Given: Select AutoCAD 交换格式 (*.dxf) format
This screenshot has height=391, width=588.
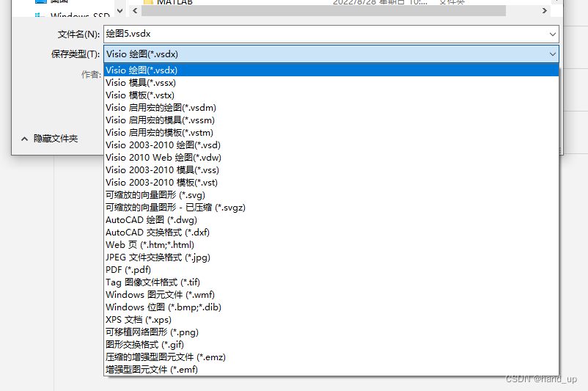Looking at the screenshot, I should [331, 233].
